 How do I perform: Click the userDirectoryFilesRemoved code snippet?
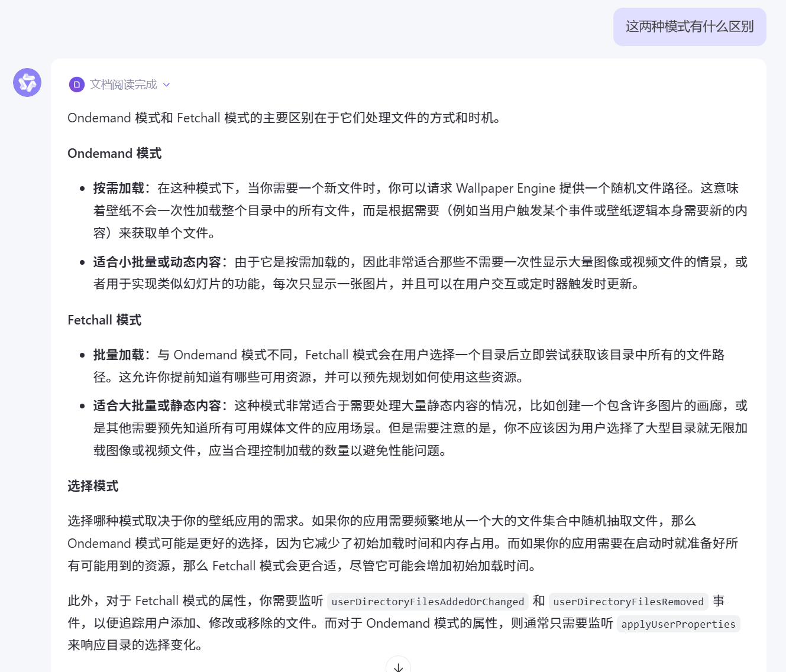tap(628, 602)
